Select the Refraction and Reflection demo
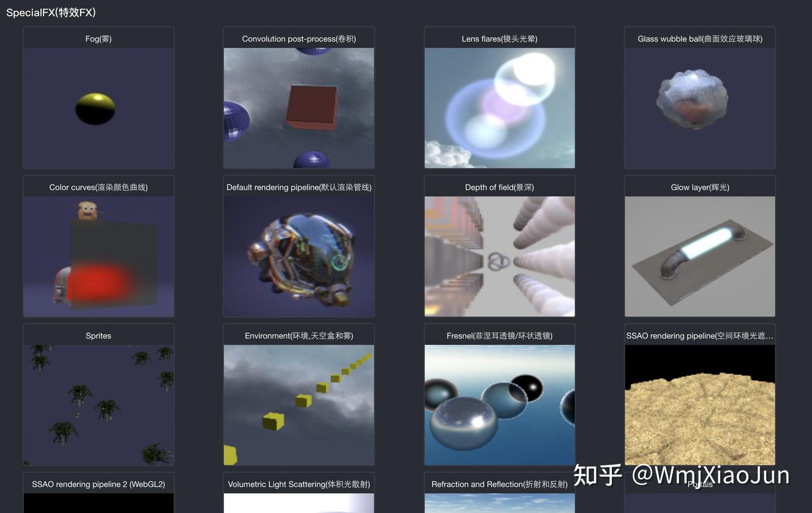Image resolution: width=812 pixels, height=513 pixels. (x=500, y=484)
